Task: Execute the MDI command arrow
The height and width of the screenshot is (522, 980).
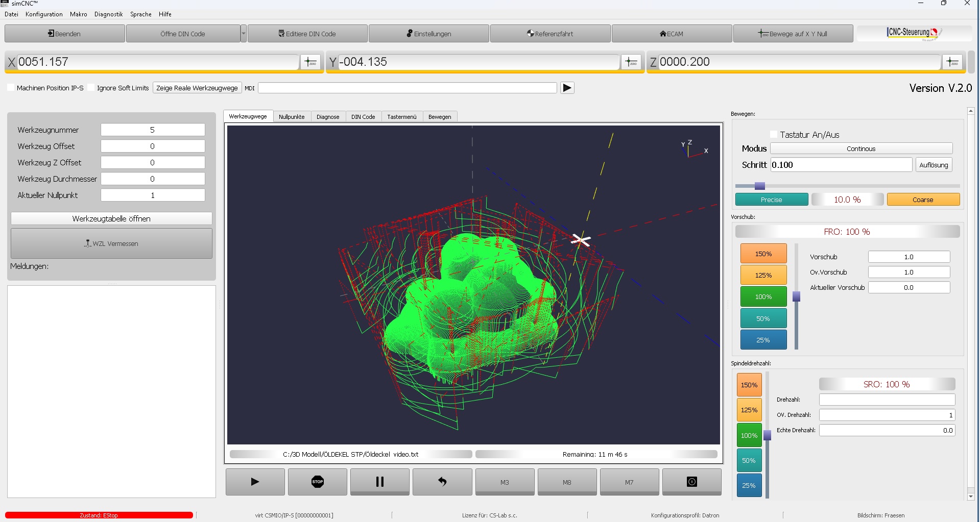Action: [567, 87]
